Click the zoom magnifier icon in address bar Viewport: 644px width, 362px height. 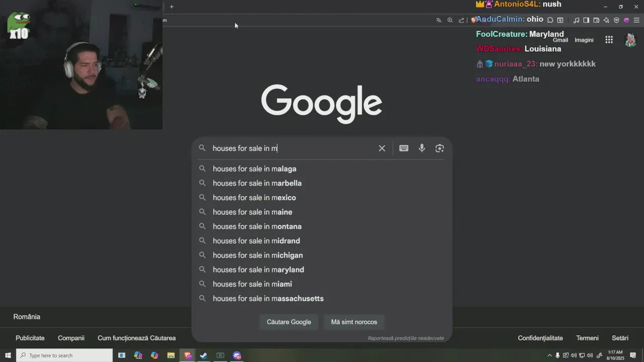(450, 20)
